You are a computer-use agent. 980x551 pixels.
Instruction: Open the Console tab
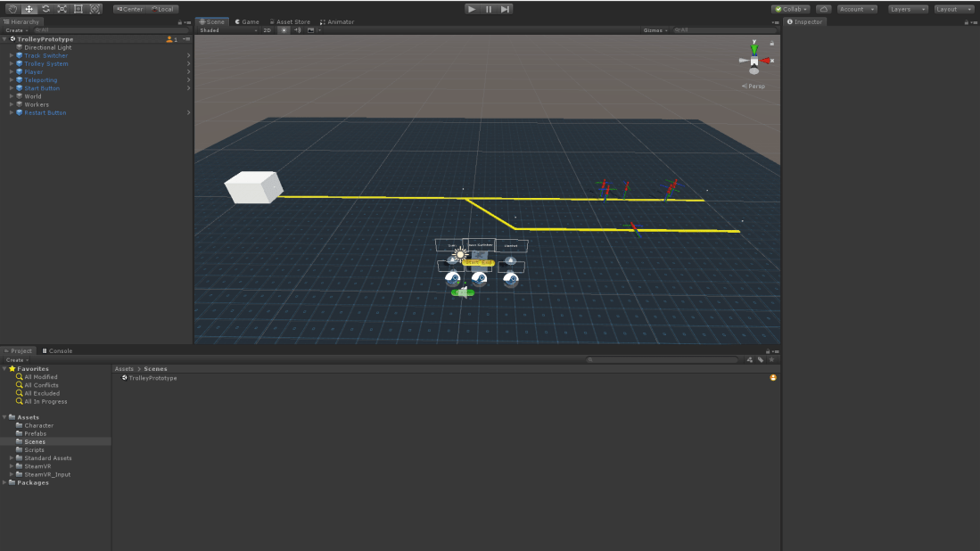coord(58,350)
